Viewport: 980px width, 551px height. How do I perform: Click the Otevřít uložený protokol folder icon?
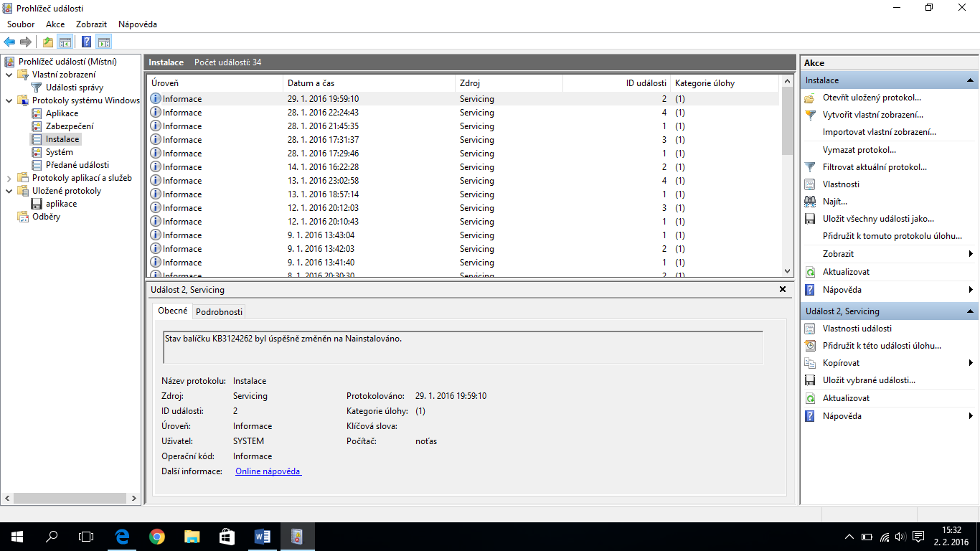810,98
